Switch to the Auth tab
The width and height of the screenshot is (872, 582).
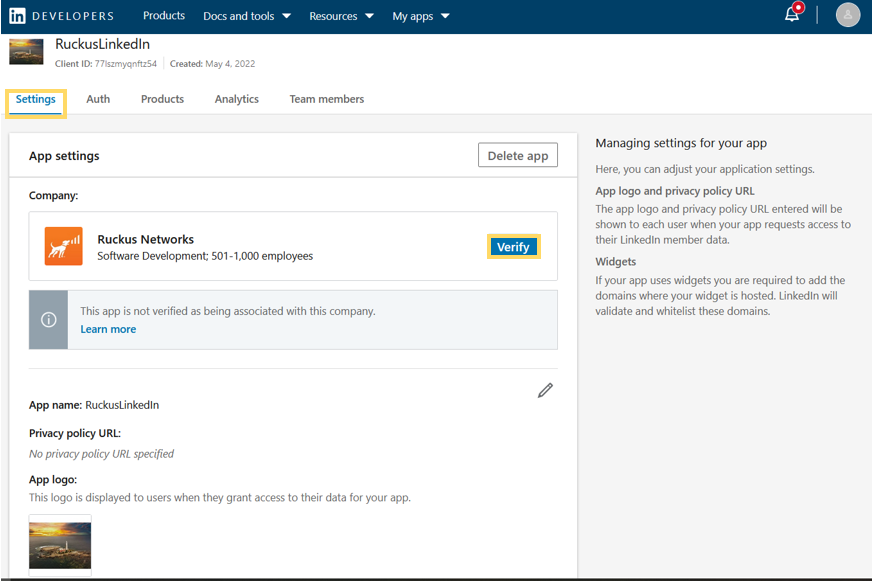pos(98,99)
